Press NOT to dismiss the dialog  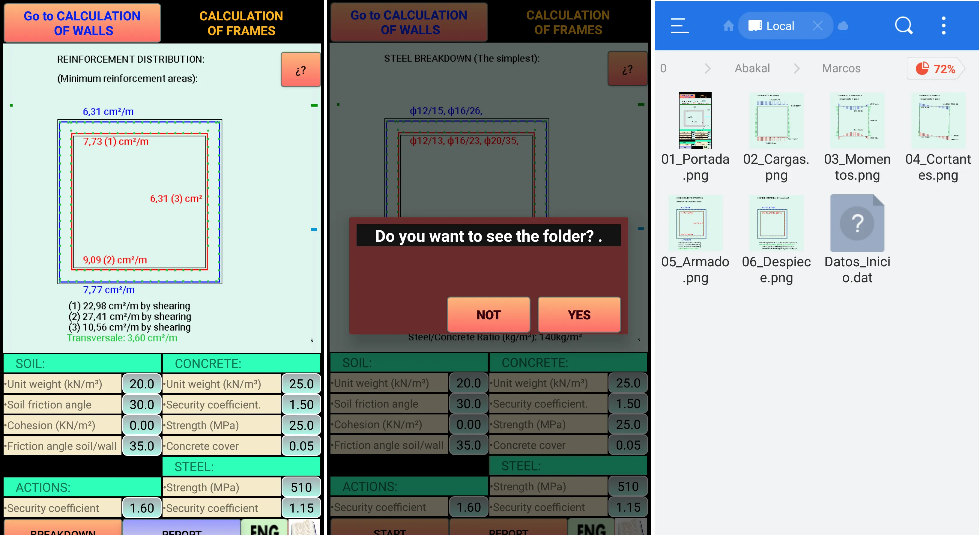coord(489,314)
